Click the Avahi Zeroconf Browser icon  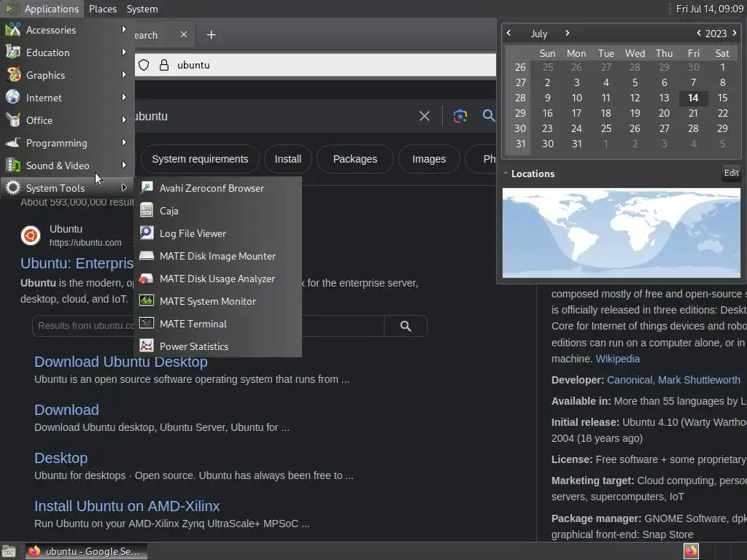click(147, 188)
